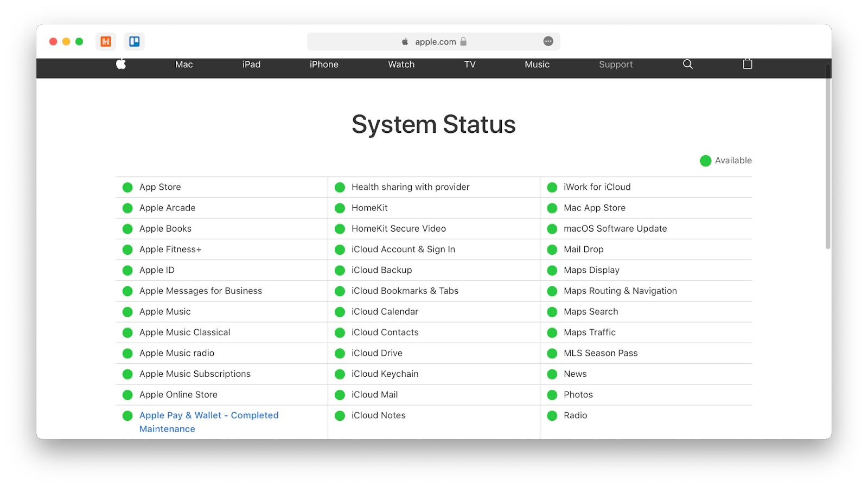Image resolution: width=868 pixels, height=487 pixels.
Task: Click the green dot next to Mail Drop
Action: coord(552,250)
